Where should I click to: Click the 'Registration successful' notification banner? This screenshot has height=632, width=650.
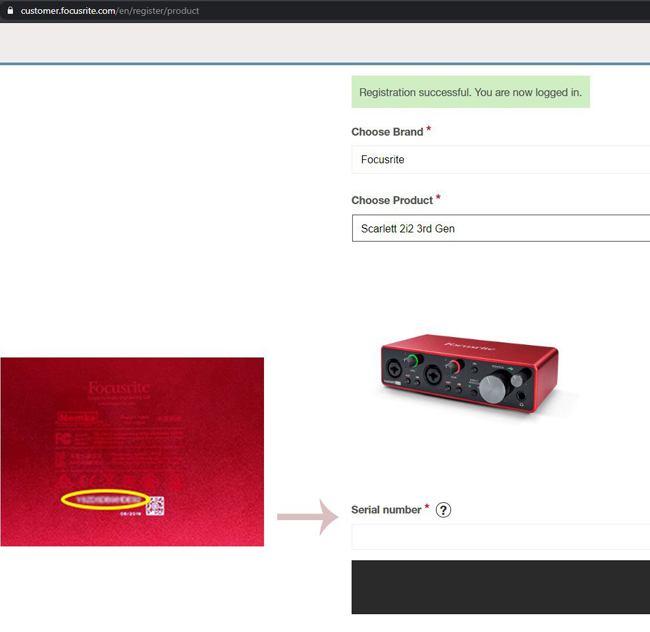(x=471, y=92)
